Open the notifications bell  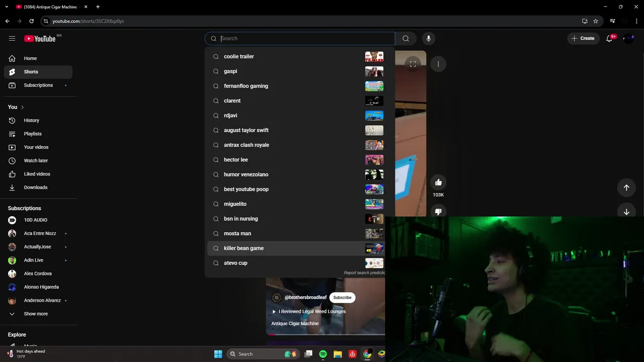coord(609,38)
